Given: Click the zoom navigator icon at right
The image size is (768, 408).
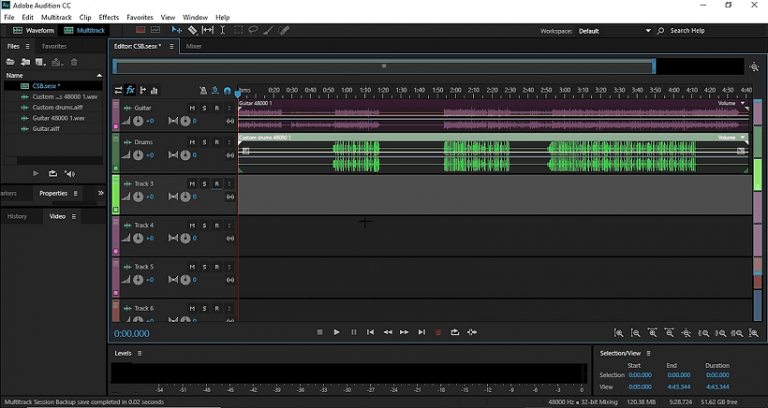Looking at the screenshot, I should (754, 67).
